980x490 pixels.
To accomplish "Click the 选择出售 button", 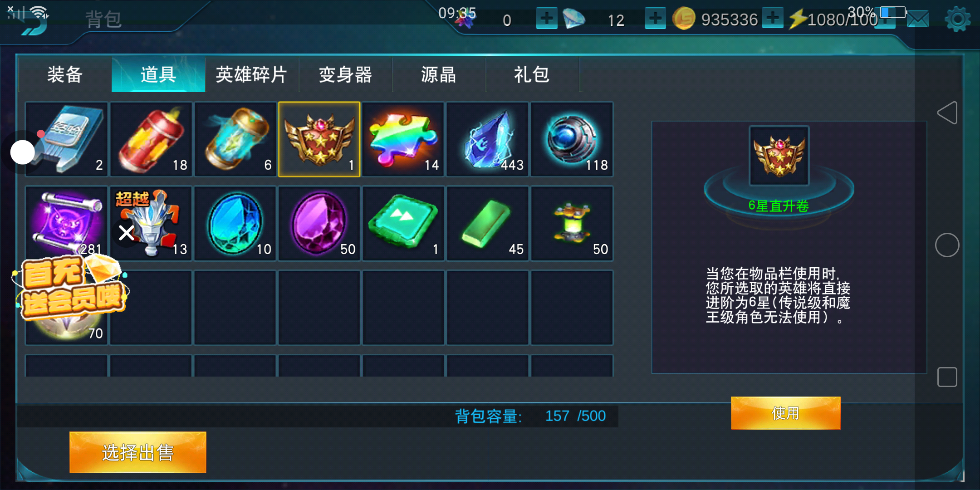I will click(x=137, y=452).
